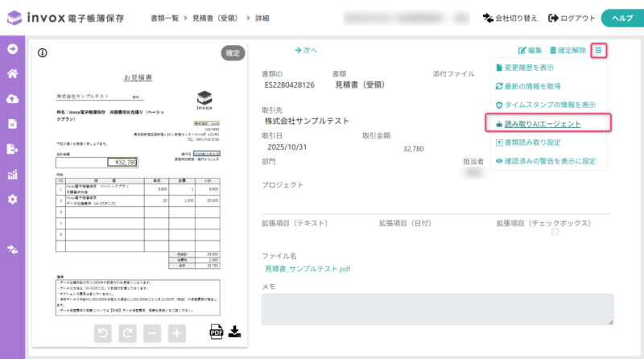Screen dimensions: 644x359
Task: Download the document with download icon
Action: pos(234,332)
